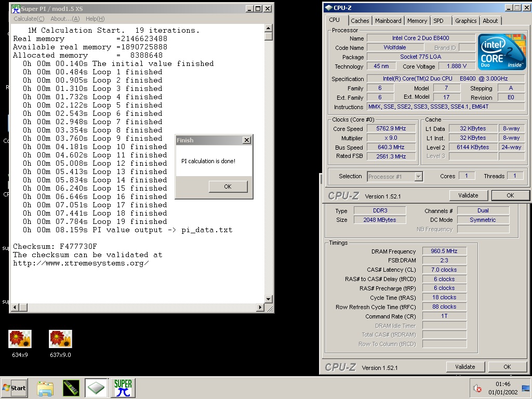
Task: Click the DRAM Frequency 960.5 MHz value
Action: click(444, 251)
